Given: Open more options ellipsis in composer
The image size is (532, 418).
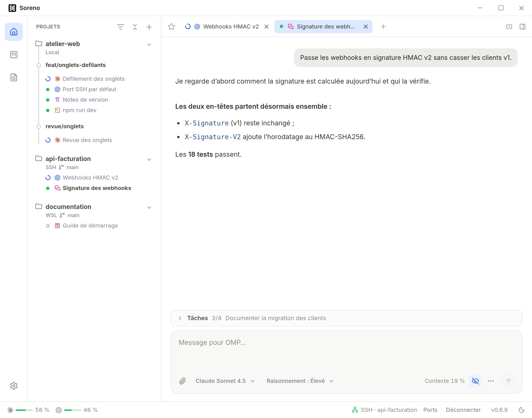Looking at the screenshot, I should [x=491, y=381].
